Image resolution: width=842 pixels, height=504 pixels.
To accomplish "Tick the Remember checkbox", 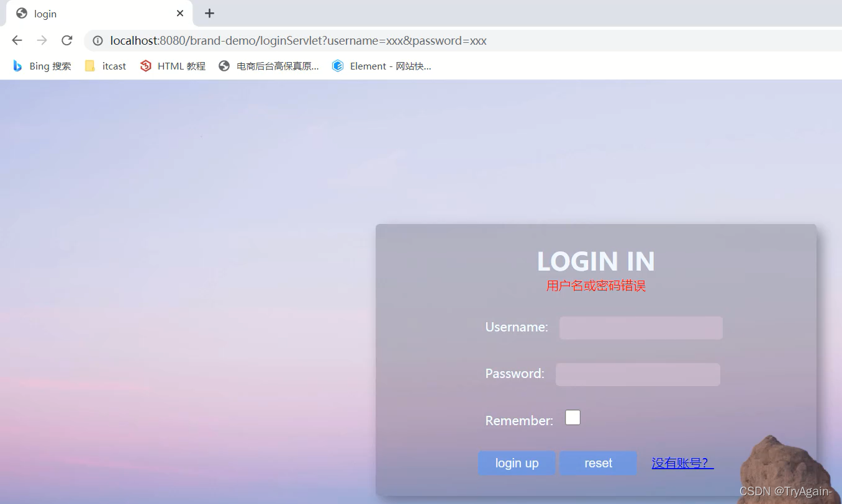I will pos(573,418).
